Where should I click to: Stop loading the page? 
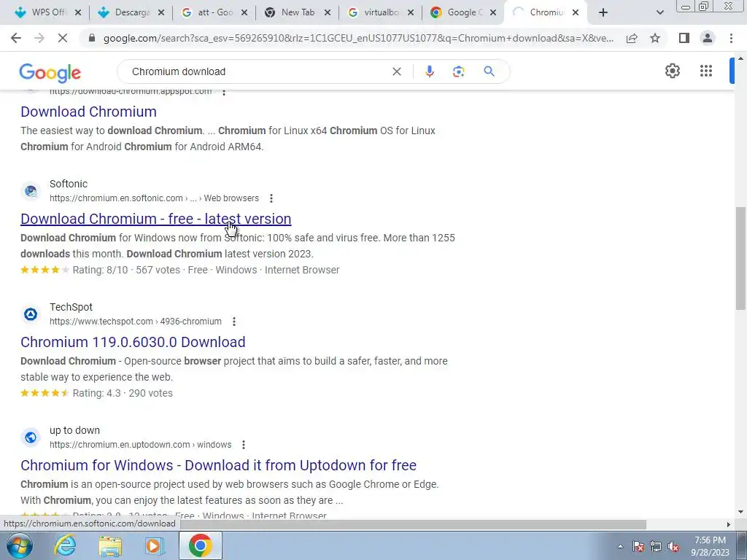[x=63, y=38]
